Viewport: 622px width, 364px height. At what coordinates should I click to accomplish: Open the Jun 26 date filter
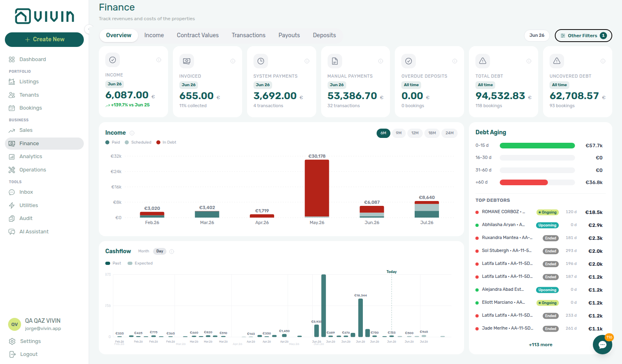[x=537, y=35]
